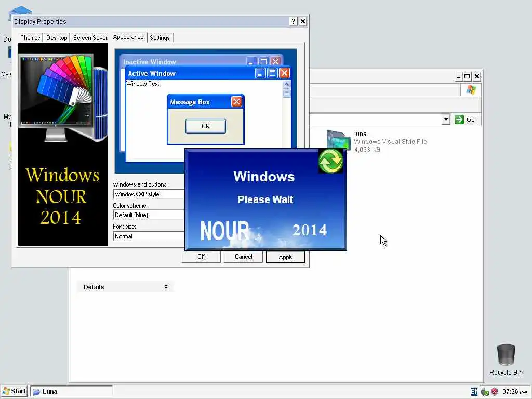532x399 pixels.
Task: Expand the Details panel chevron
Action: (166, 287)
